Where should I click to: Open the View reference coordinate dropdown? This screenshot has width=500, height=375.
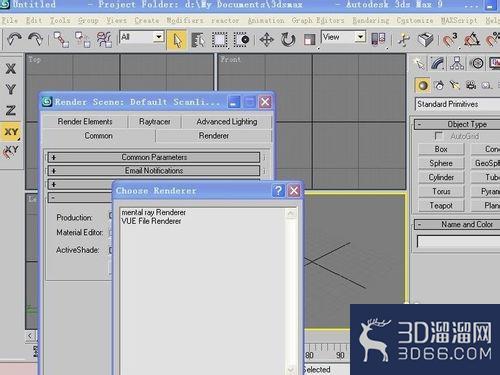click(360, 37)
